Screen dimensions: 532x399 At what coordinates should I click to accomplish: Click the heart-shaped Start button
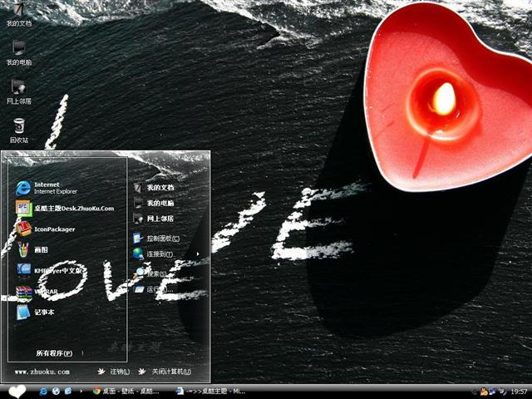point(17,392)
